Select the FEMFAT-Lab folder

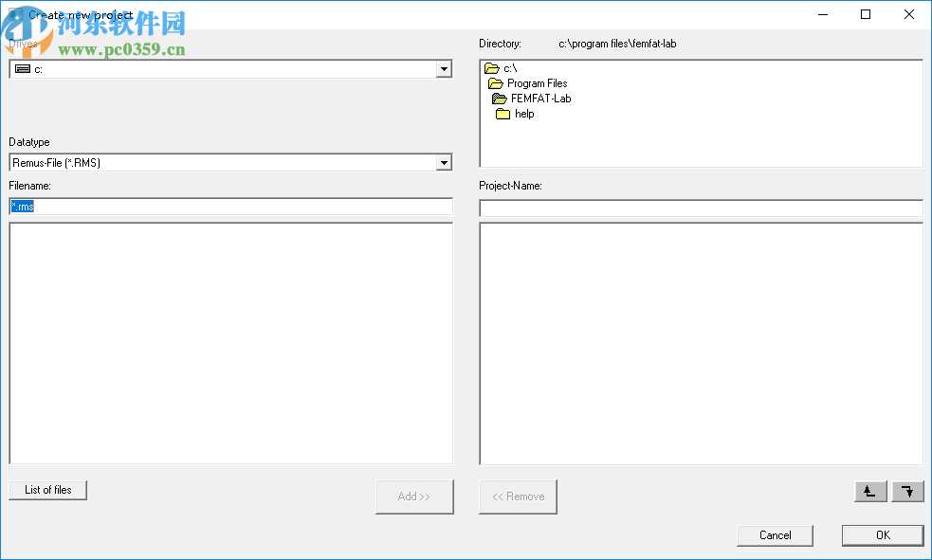pos(540,99)
